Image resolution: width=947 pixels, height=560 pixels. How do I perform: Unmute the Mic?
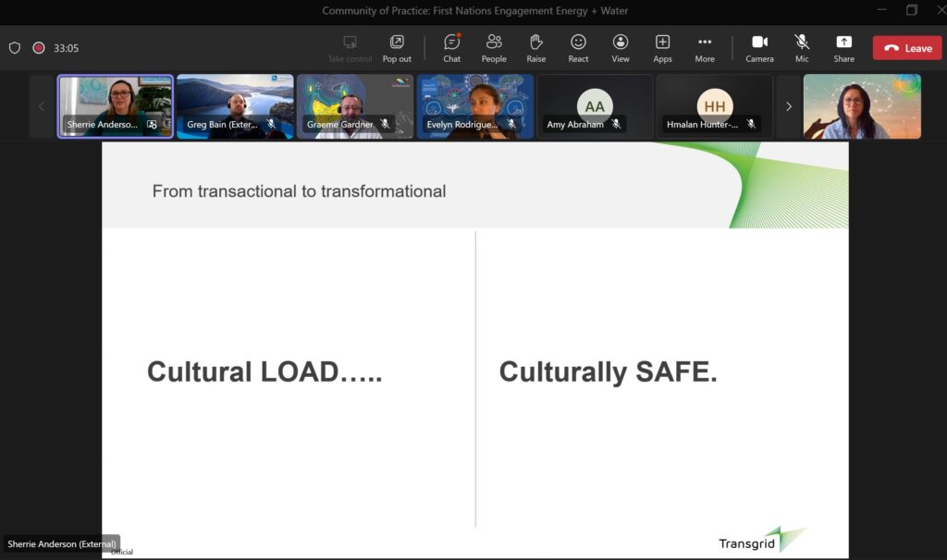tap(802, 48)
